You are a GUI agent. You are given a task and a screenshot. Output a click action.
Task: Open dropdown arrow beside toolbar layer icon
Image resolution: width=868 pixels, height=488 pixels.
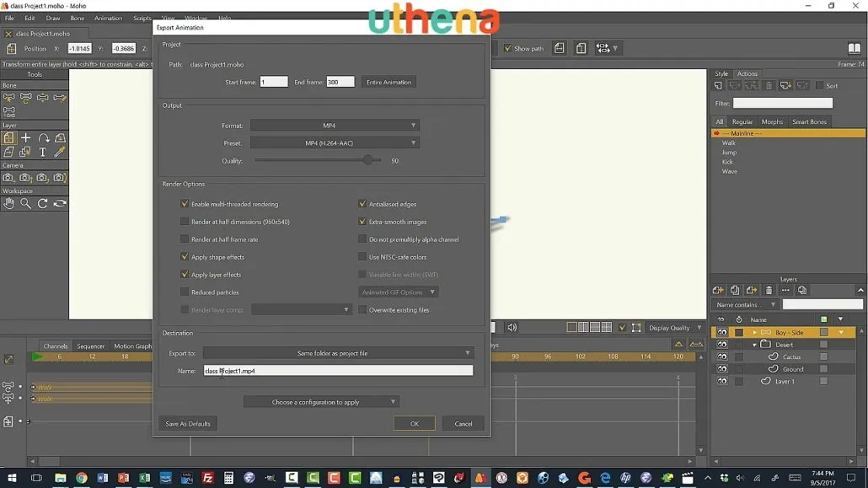click(615, 48)
